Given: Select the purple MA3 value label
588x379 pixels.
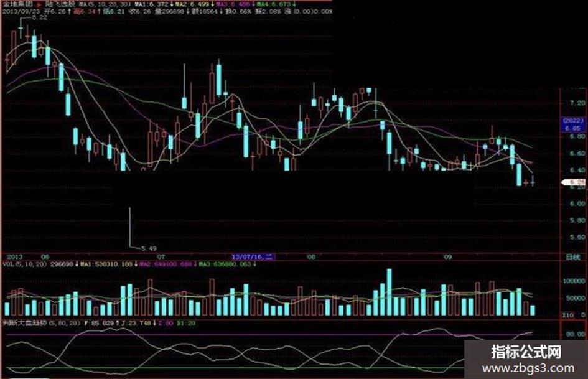Looking at the screenshot, I should [233, 5].
